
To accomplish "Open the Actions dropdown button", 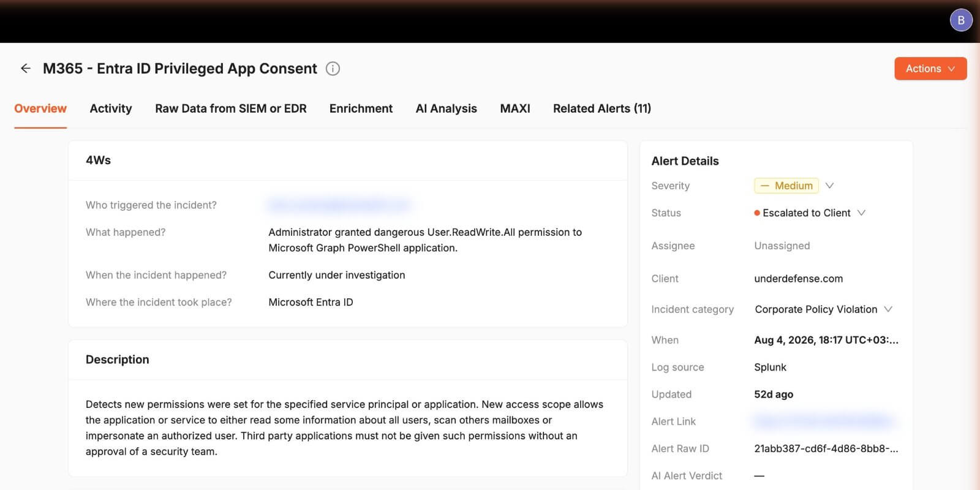I will (x=930, y=69).
